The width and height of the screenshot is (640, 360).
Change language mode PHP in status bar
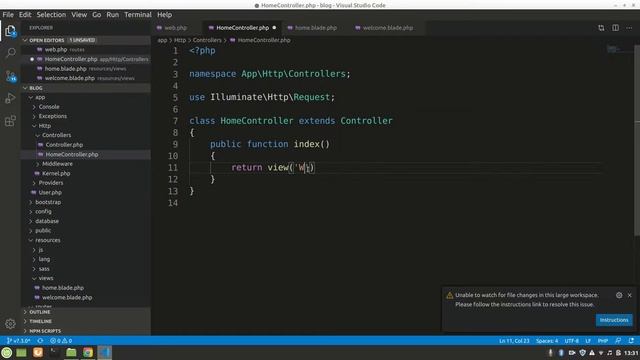[x=603, y=340]
